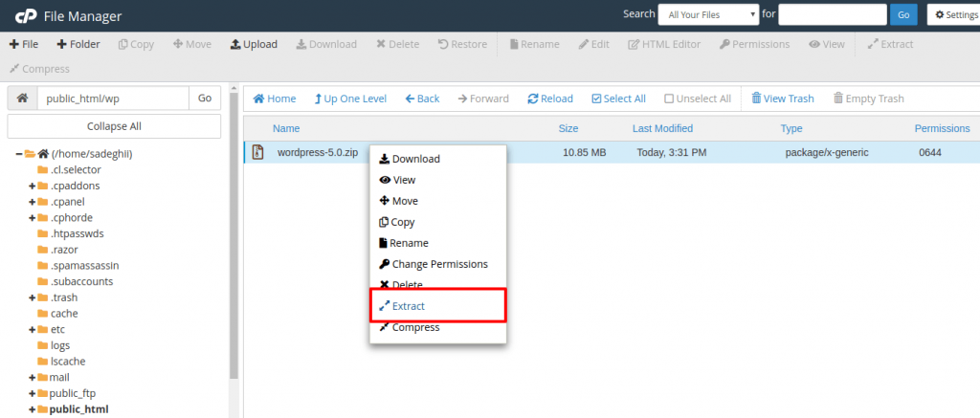Reload the file listing
The width and height of the screenshot is (980, 418).
click(550, 99)
